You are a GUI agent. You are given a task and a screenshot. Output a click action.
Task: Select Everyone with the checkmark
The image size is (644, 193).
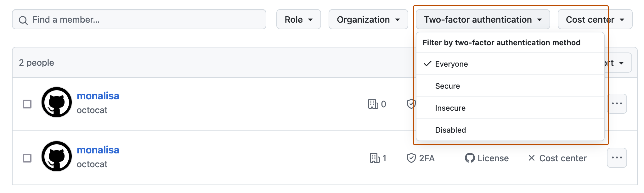(451, 64)
